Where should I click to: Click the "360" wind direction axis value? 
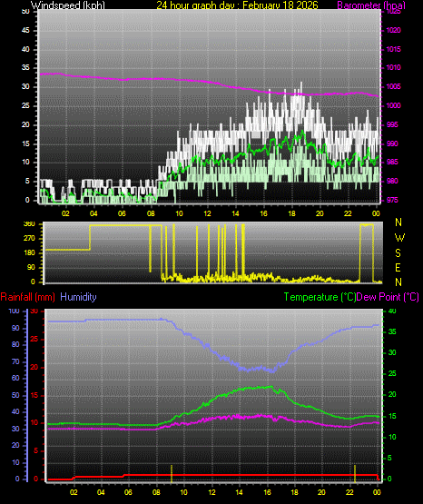[29, 224]
